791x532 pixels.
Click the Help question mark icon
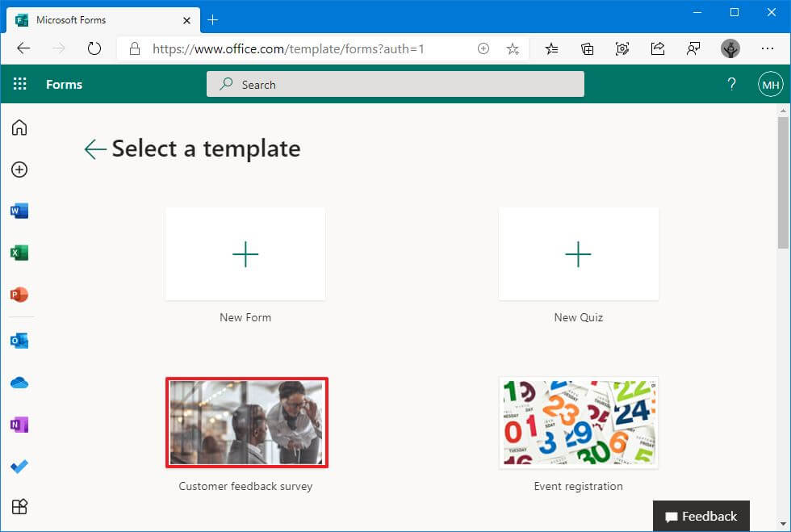click(731, 84)
